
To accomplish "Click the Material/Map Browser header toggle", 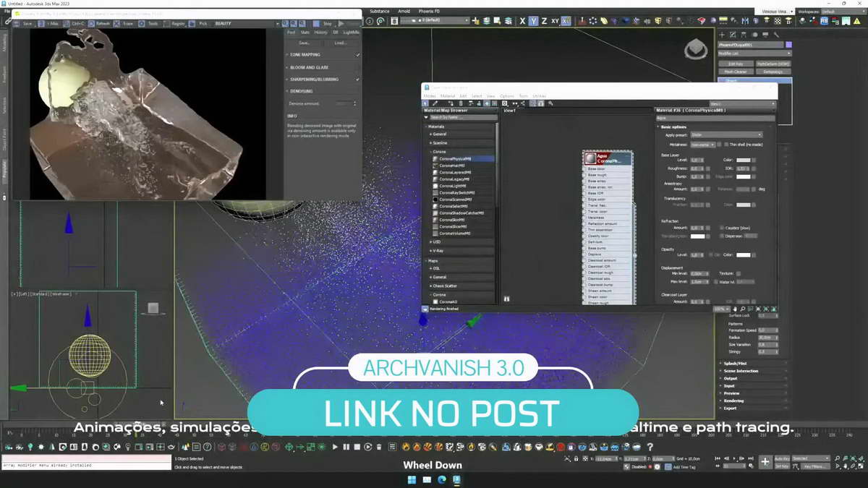I will tap(459, 111).
